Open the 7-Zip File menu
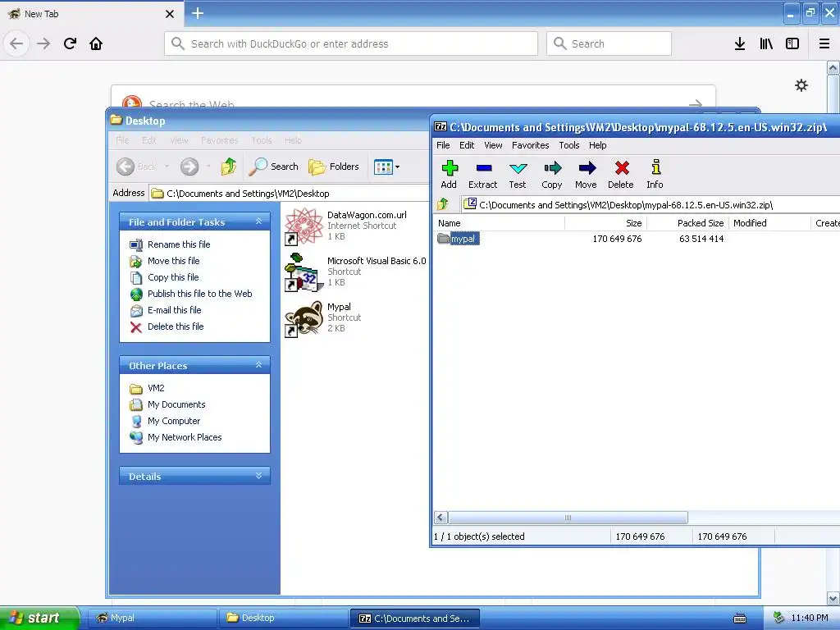This screenshot has height=630, width=840. [443, 145]
